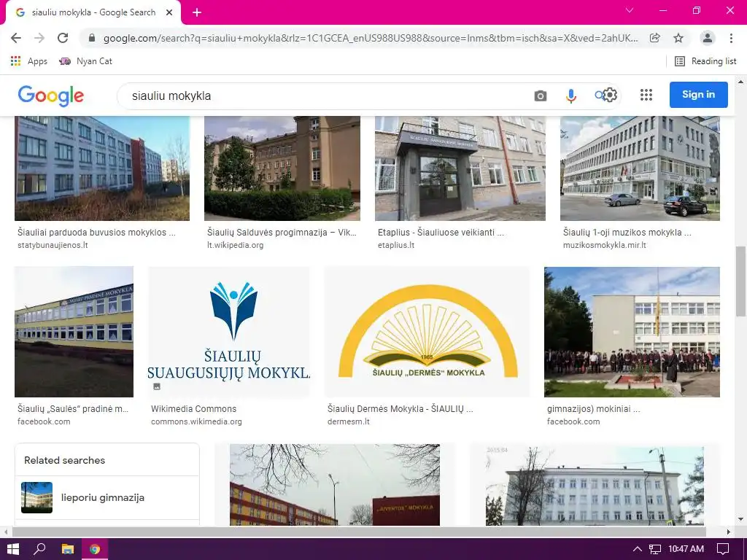Screen dimensions: 747x560
Task: Click the browser forward arrow
Action: (39, 38)
